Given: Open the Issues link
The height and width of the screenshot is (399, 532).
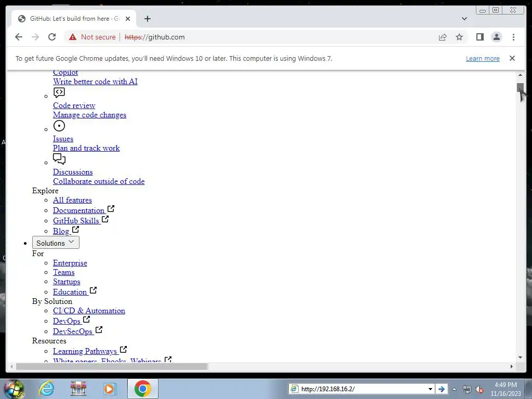Looking at the screenshot, I should [x=63, y=139].
